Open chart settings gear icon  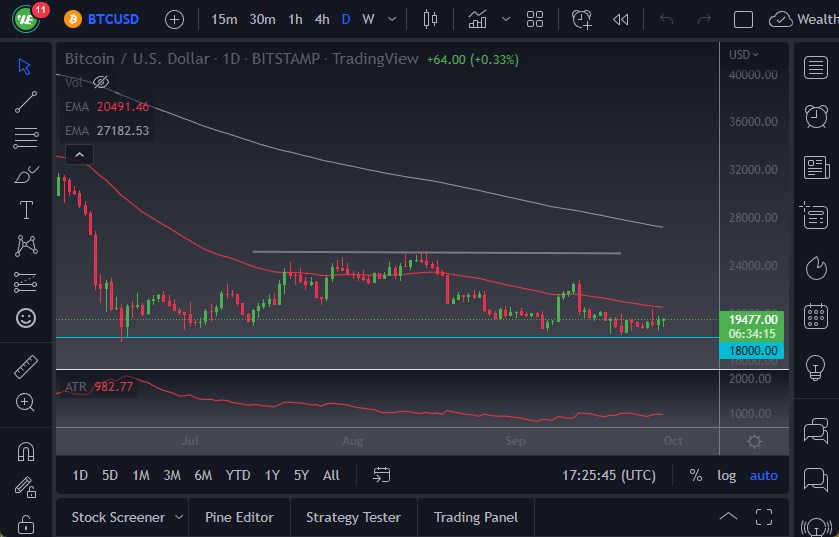click(754, 441)
